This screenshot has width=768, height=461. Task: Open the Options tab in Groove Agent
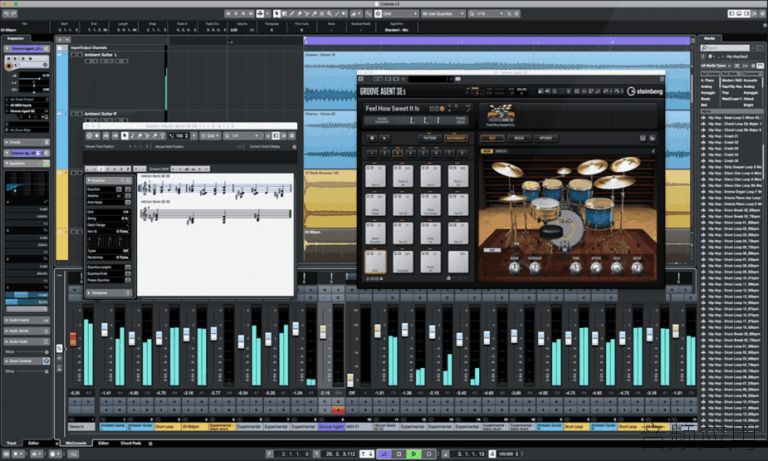[546, 138]
